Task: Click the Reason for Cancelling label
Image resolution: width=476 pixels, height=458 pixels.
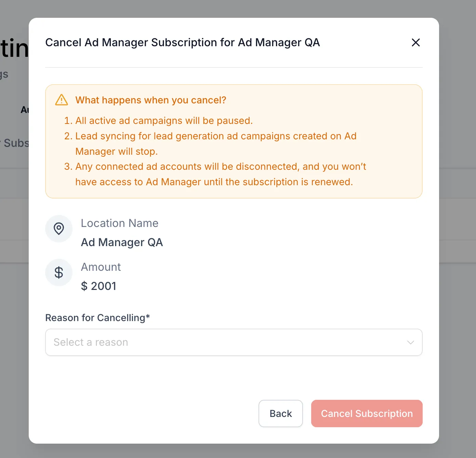Action: point(98,318)
